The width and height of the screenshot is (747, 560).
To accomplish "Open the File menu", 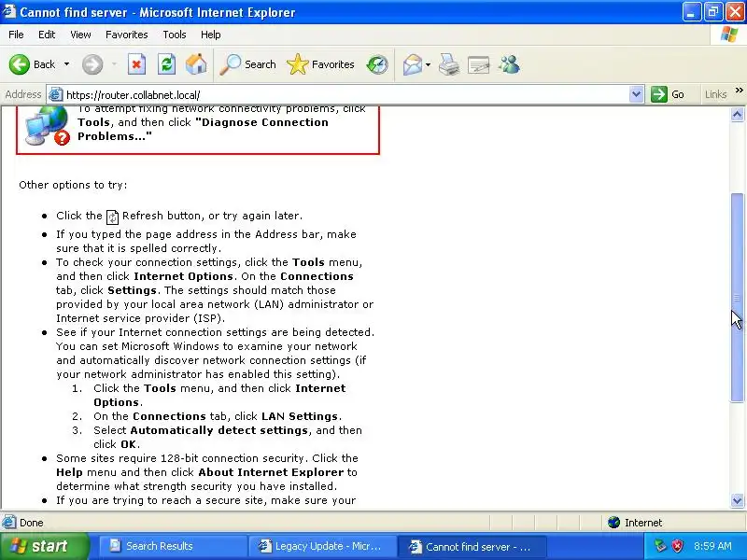I will coord(16,35).
